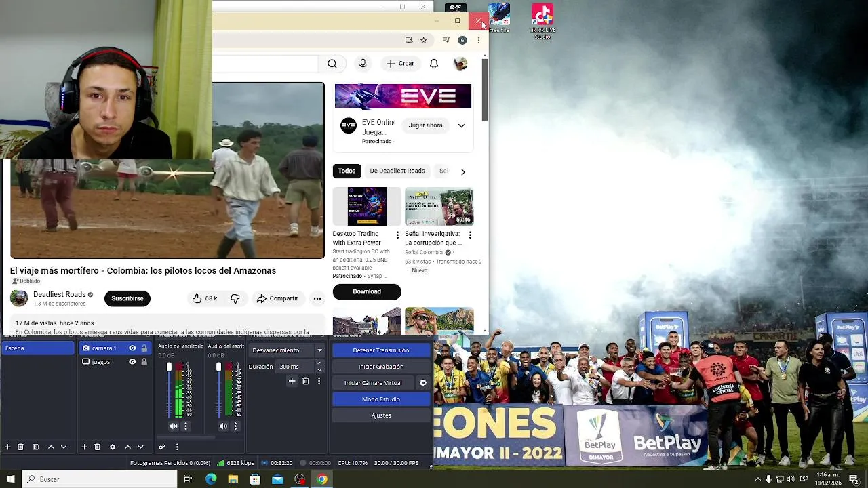Click the Windows taskbar Buscar search box
Viewport: 868px width, 488px height.
(x=100, y=479)
